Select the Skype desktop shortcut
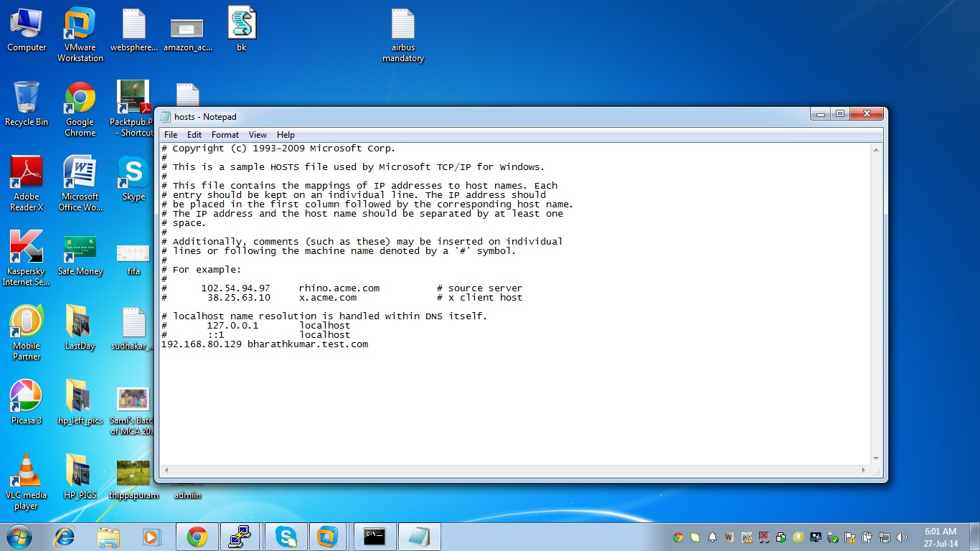This screenshot has width=980, height=551. click(134, 179)
